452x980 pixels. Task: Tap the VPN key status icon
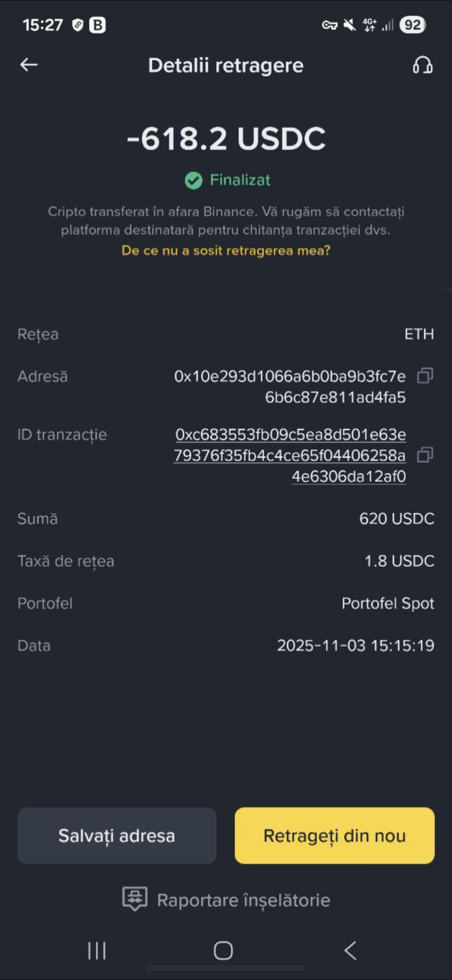tap(329, 25)
